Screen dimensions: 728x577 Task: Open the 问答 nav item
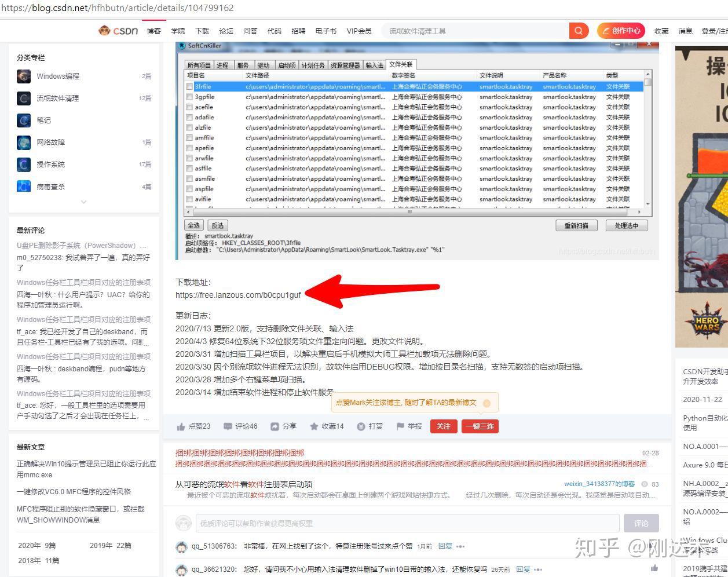(x=250, y=31)
